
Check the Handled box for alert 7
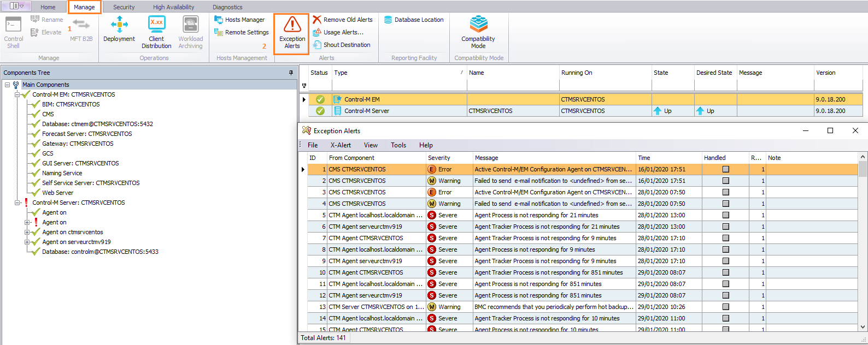(726, 238)
